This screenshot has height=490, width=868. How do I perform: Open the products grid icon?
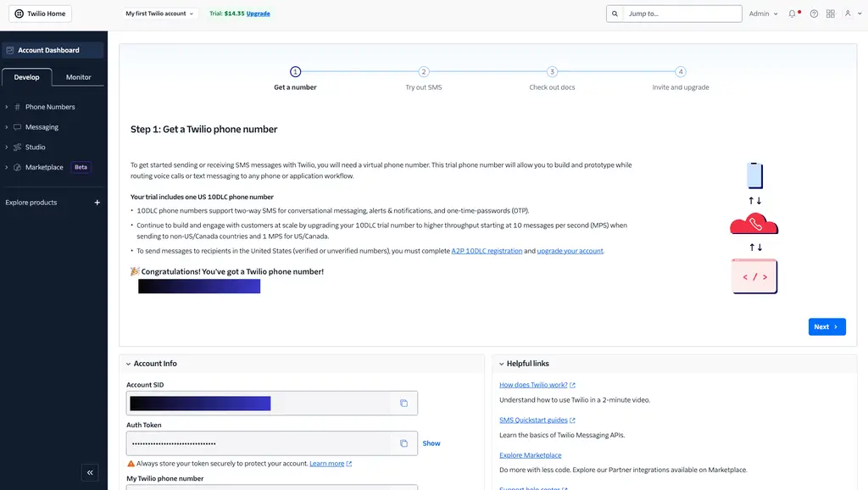coord(831,14)
